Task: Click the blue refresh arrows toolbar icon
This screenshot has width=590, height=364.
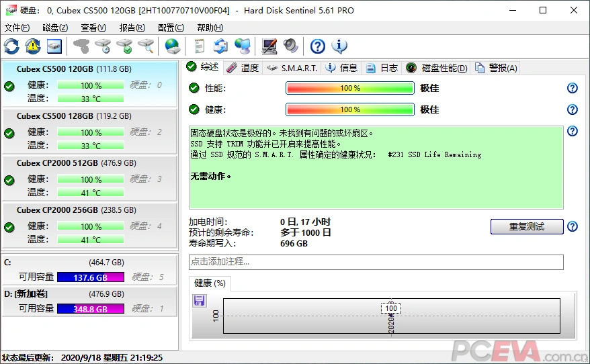Action: pyautogui.click(x=11, y=46)
